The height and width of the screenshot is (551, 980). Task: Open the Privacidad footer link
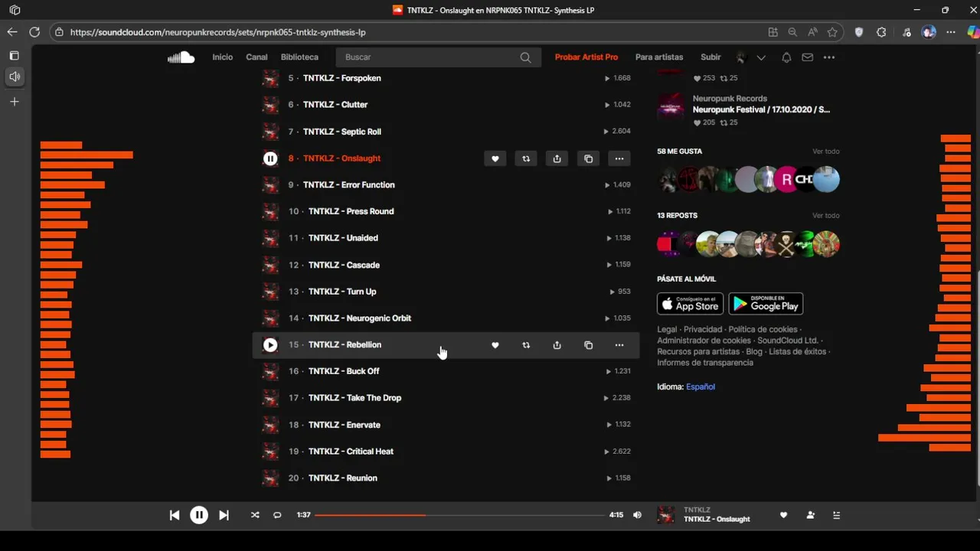703,330
